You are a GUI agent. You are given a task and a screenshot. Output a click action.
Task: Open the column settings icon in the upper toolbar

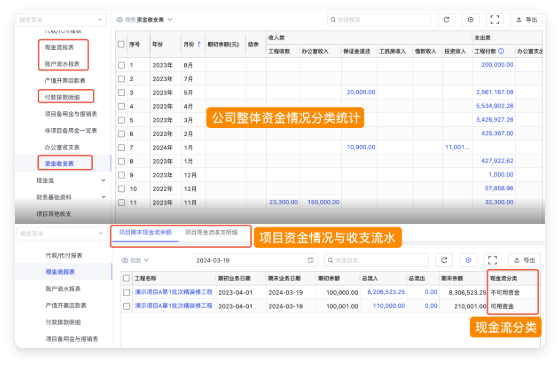(471, 20)
